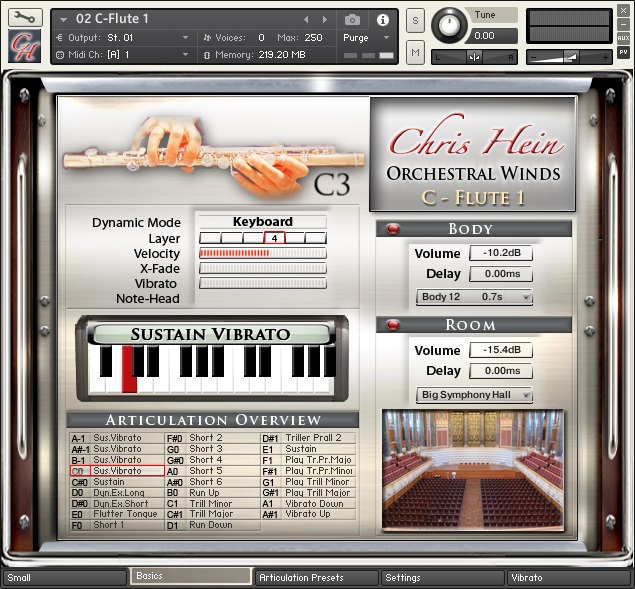Select C1 Trill Minor articulation

point(213,504)
